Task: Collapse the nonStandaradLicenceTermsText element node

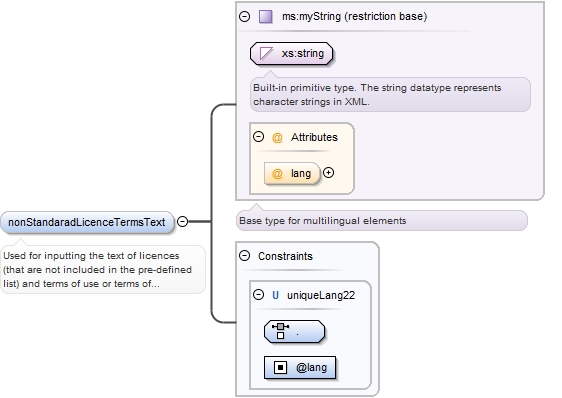Action: (182, 222)
